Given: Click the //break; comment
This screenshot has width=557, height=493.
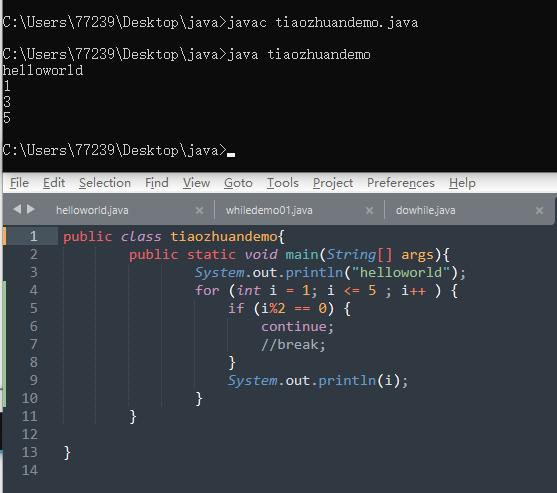Looking at the screenshot, I should [x=293, y=345].
